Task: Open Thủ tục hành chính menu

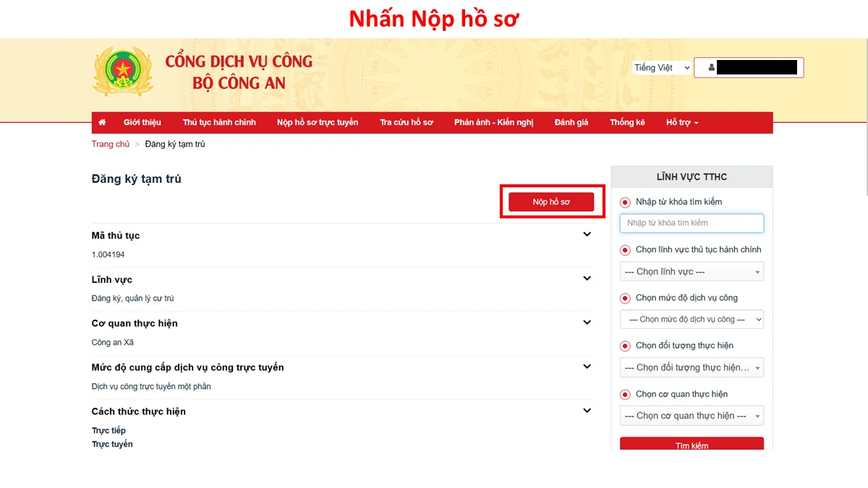Action: point(219,123)
